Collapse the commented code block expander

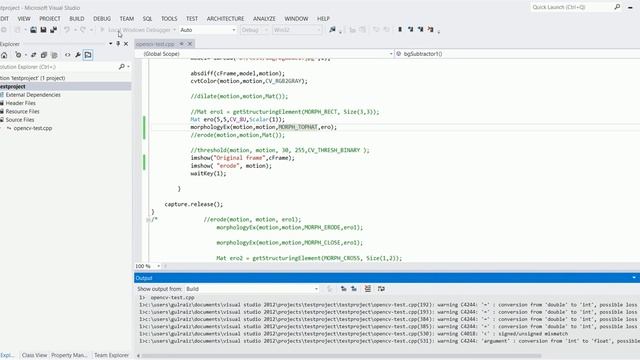coord(148,220)
